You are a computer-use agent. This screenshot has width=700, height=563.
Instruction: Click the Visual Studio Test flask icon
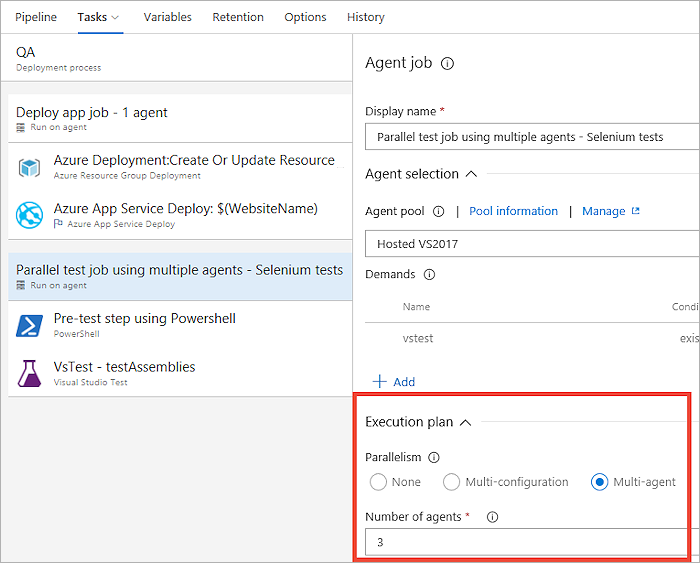(x=29, y=373)
